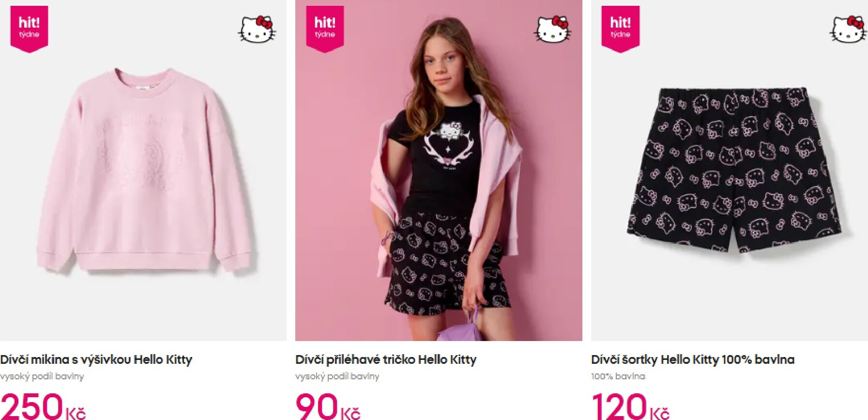Select the 120 Kč price

[631, 406]
